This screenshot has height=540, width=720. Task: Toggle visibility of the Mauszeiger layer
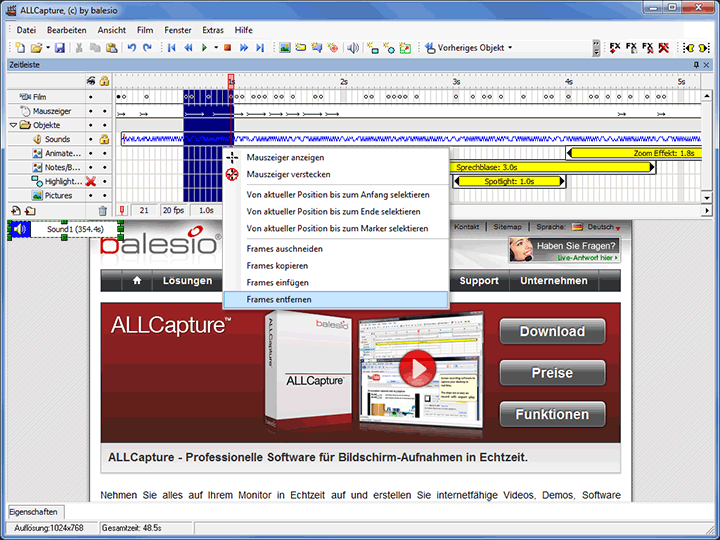(x=91, y=111)
